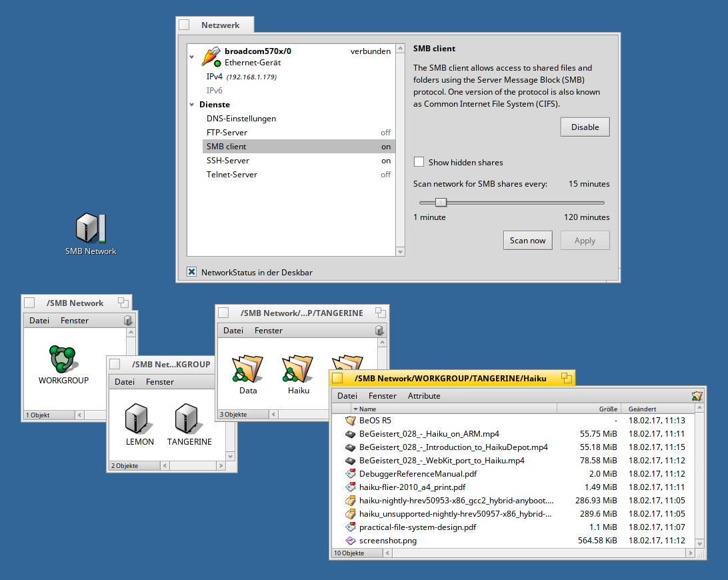Screen dimensions: 728x580
Task: Click the DebuggerReferenceManual.pdf file icon
Action: pos(351,474)
